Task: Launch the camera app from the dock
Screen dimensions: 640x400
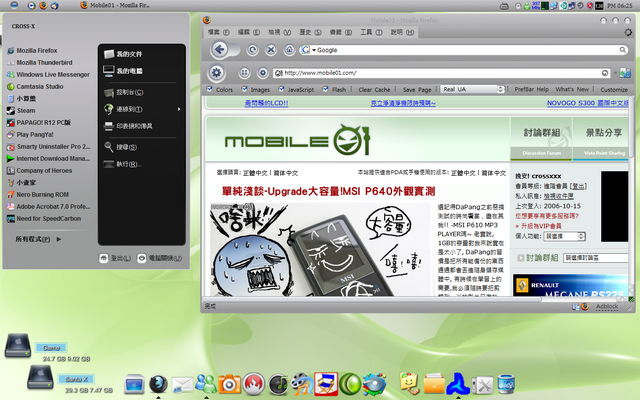Action: [229, 384]
